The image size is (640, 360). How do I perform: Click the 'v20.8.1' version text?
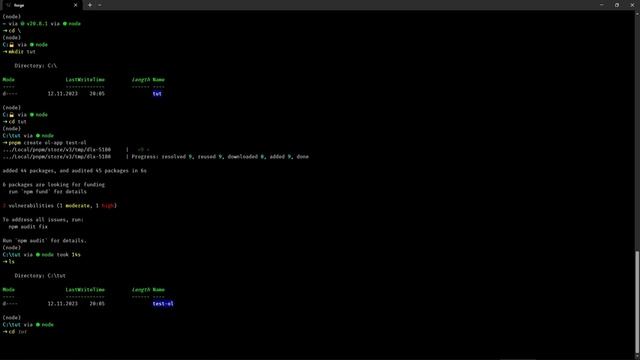37,24
